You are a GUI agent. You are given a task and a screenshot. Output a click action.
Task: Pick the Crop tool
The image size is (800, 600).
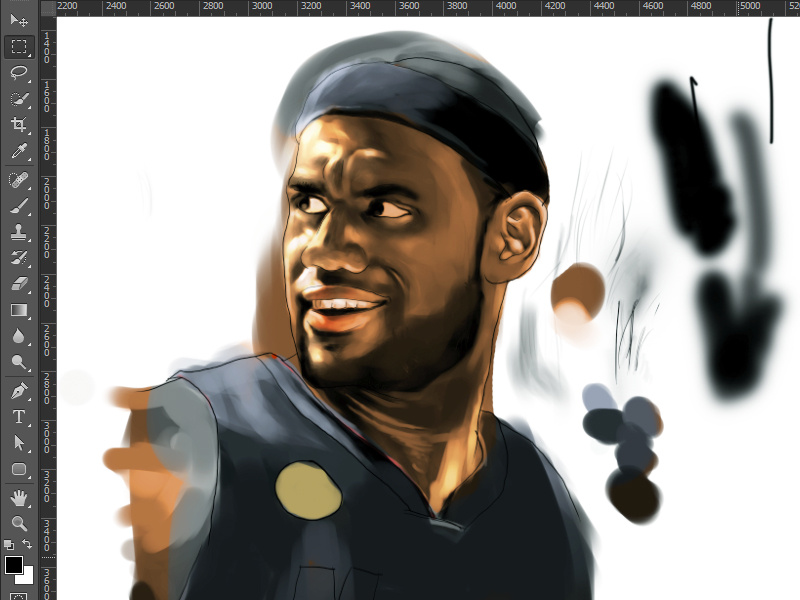pyautogui.click(x=19, y=125)
